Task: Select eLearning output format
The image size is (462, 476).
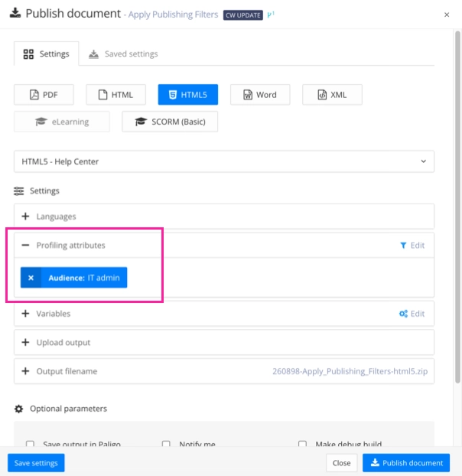Action: (x=62, y=122)
